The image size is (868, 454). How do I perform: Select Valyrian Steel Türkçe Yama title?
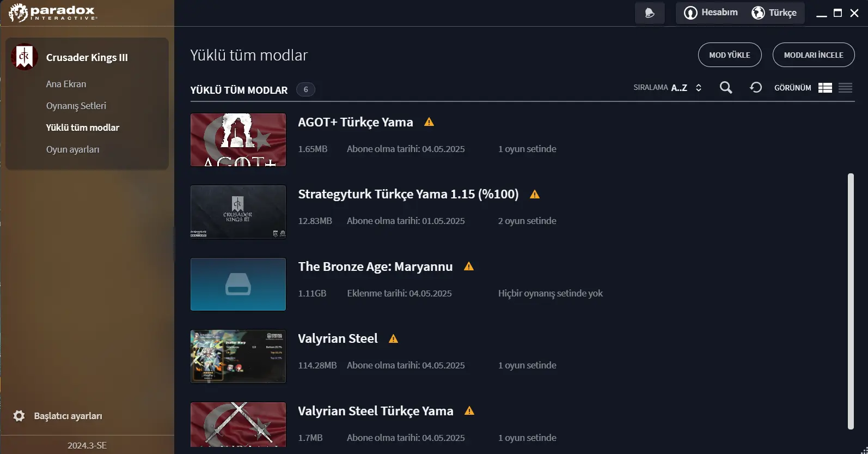click(376, 411)
